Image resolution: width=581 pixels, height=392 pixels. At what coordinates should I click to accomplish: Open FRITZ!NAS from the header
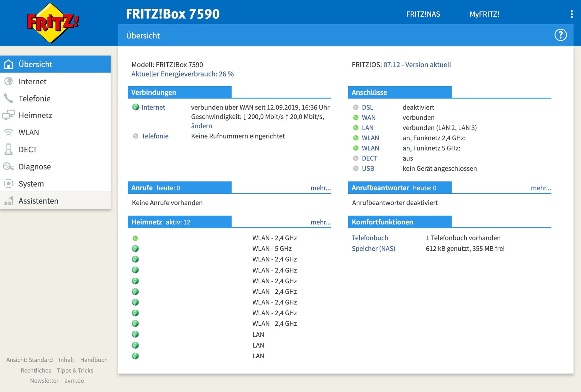pyautogui.click(x=423, y=14)
